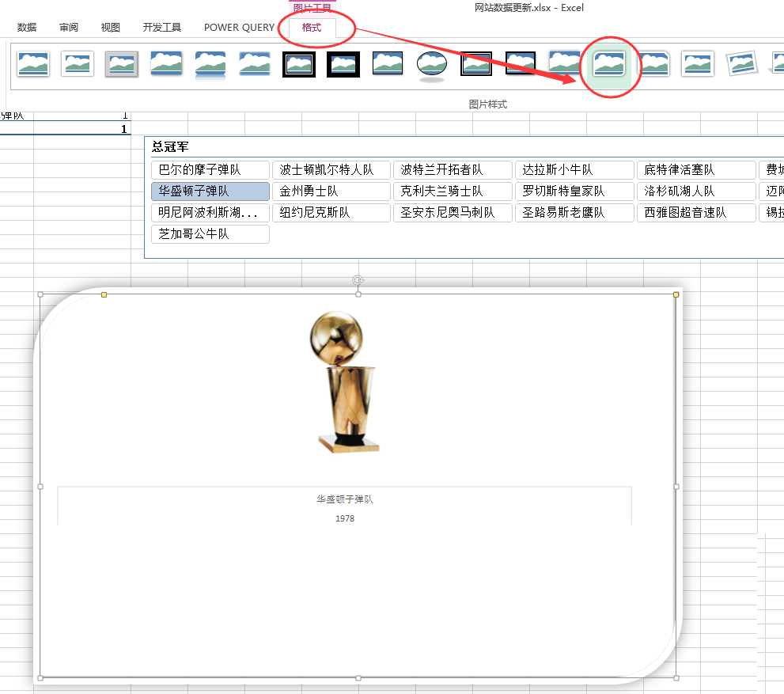784x694 pixels.
Task: Click the 华盛顿子弹队 caption under the trophy
Action: point(344,499)
